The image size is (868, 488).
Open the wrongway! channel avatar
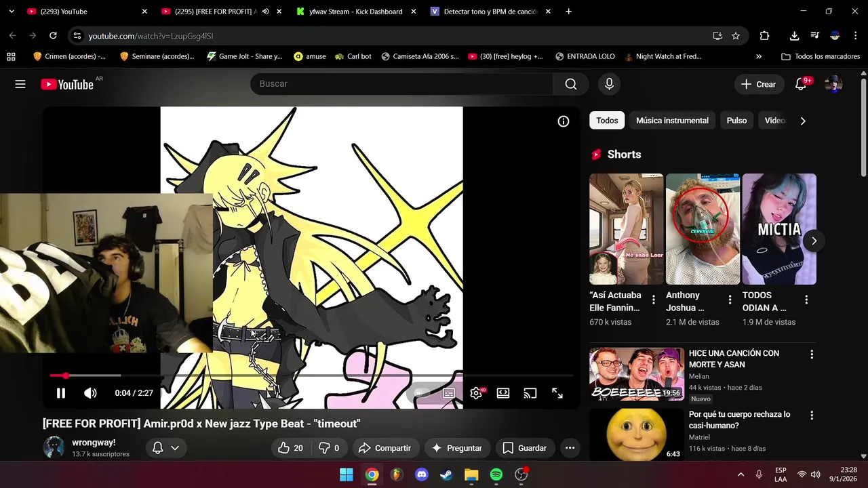pos(54,447)
